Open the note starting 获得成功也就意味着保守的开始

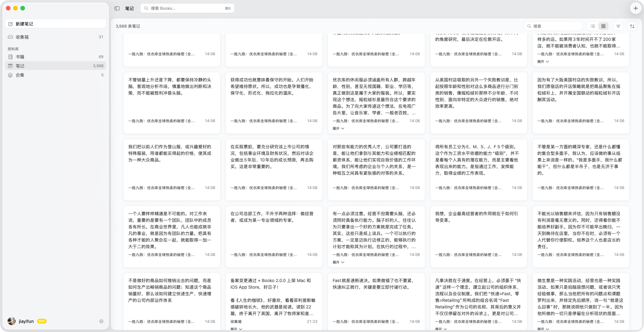pyautogui.click(x=274, y=103)
